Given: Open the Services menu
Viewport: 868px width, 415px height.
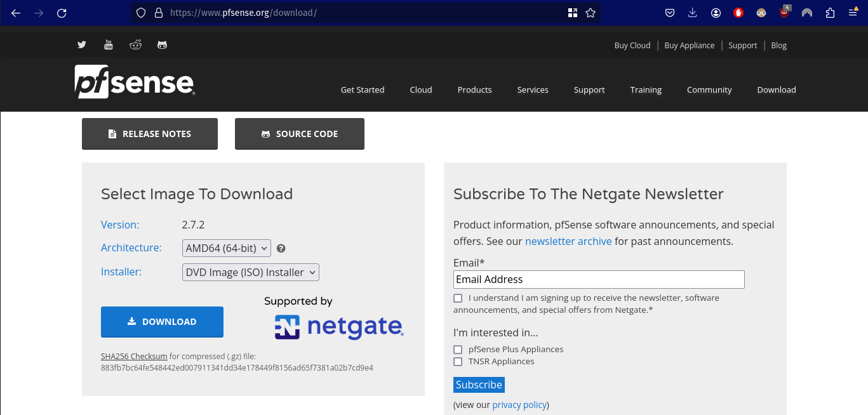Looking at the screenshot, I should pyautogui.click(x=533, y=89).
